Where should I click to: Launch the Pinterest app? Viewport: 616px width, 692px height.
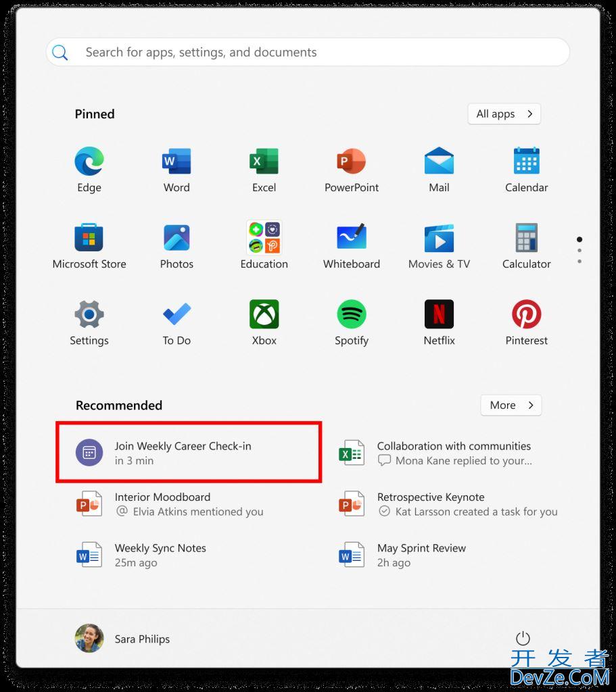[526, 314]
